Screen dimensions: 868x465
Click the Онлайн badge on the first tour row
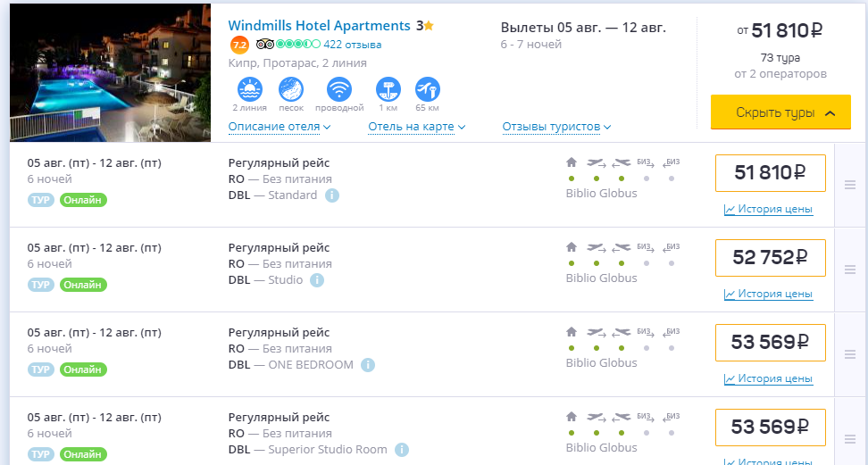tap(83, 200)
